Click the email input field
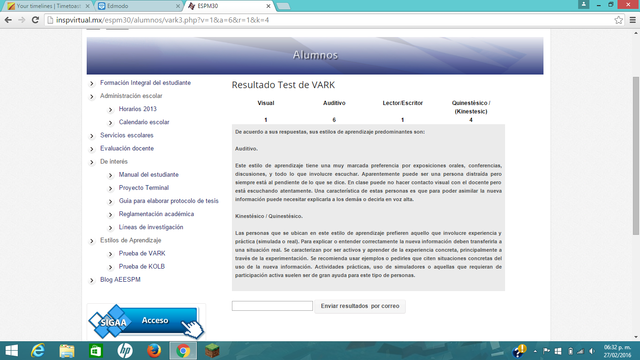This screenshot has width=640, height=360. click(x=272, y=306)
